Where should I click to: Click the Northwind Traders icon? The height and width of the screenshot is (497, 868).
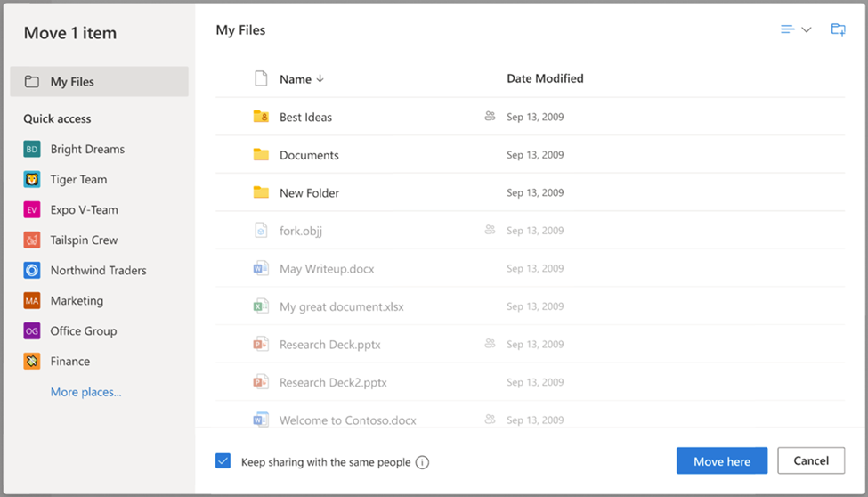pyautogui.click(x=32, y=271)
